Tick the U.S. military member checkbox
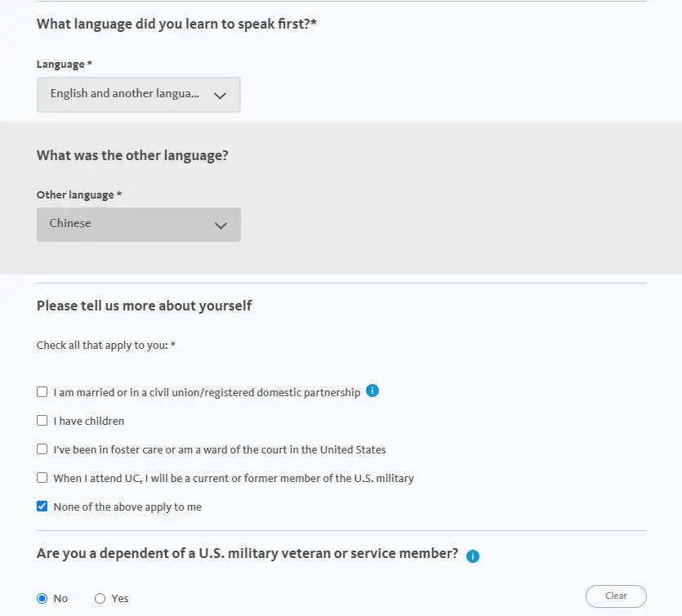 click(42, 478)
